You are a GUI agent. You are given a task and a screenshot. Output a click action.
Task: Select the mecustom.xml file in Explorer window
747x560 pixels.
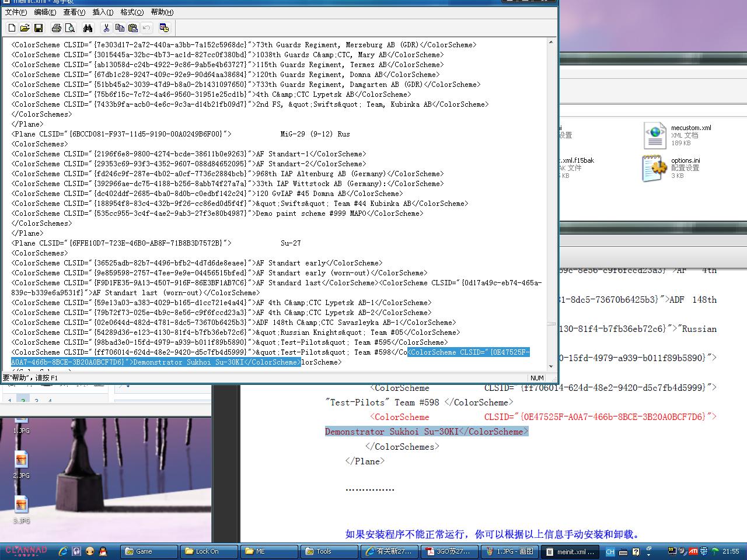(x=678, y=135)
